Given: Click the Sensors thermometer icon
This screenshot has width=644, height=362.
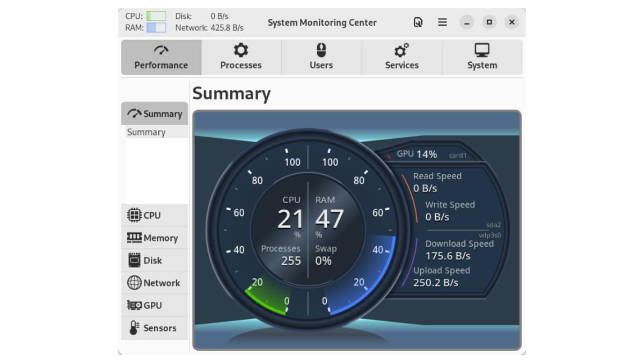Looking at the screenshot, I should (134, 328).
